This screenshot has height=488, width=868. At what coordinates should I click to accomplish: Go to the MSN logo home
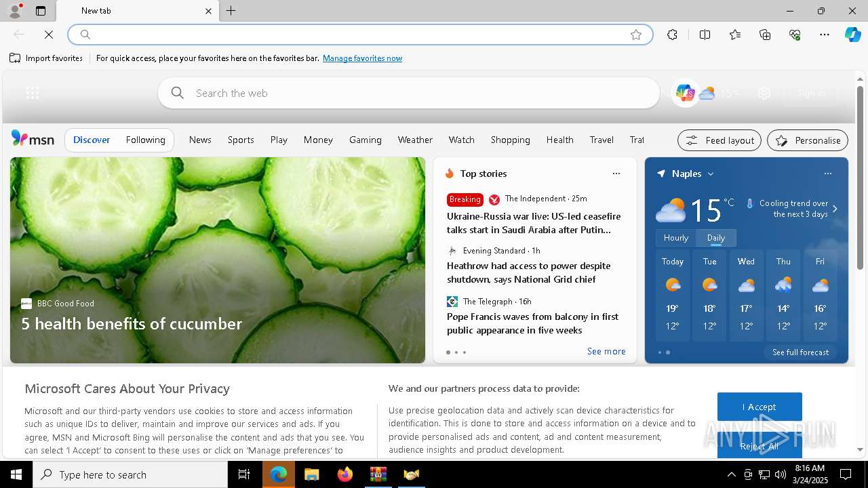[x=33, y=139]
